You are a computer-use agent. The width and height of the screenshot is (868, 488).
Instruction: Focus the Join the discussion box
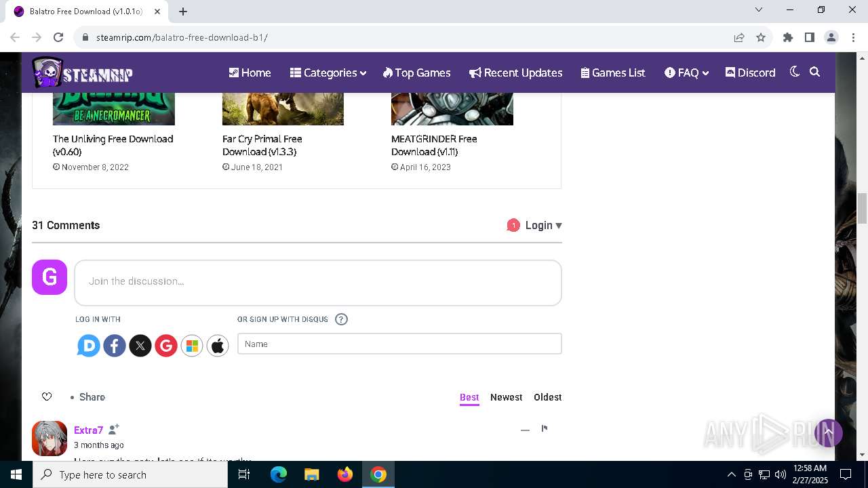pyautogui.click(x=318, y=283)
